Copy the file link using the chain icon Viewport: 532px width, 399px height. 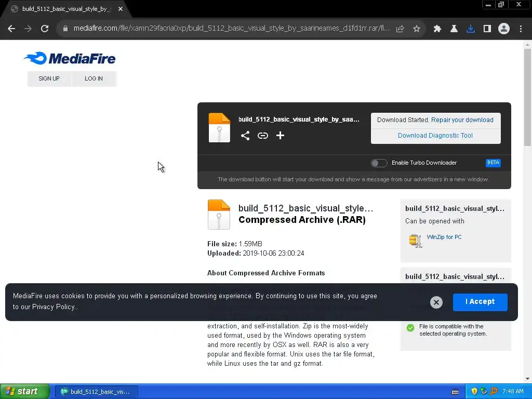click(262, 136)
